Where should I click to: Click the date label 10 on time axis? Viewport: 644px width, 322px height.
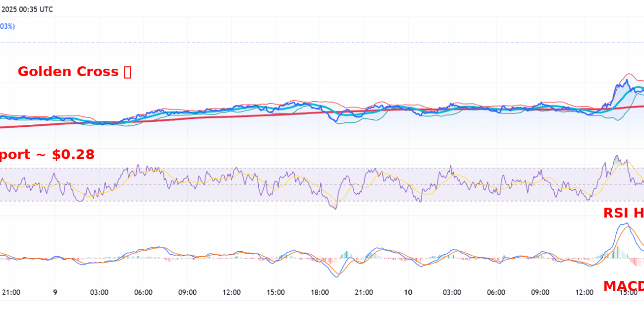[408, 292]
